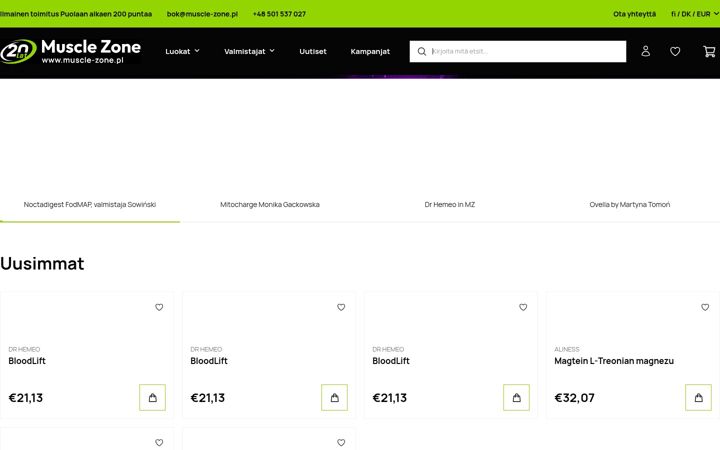This screenshot has width=720, height=450.
Task: Open the fi / DK / EUR selector
Action: coord(695,14)
